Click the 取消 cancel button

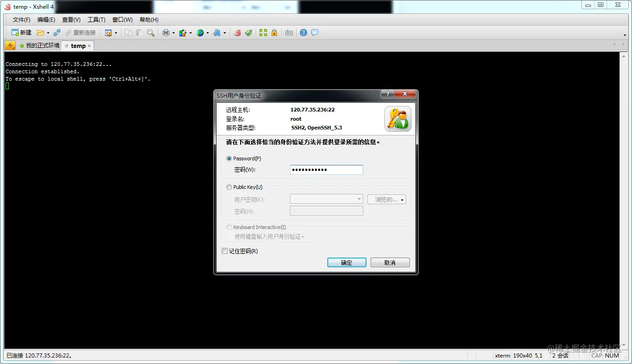[x=390, y=263]
